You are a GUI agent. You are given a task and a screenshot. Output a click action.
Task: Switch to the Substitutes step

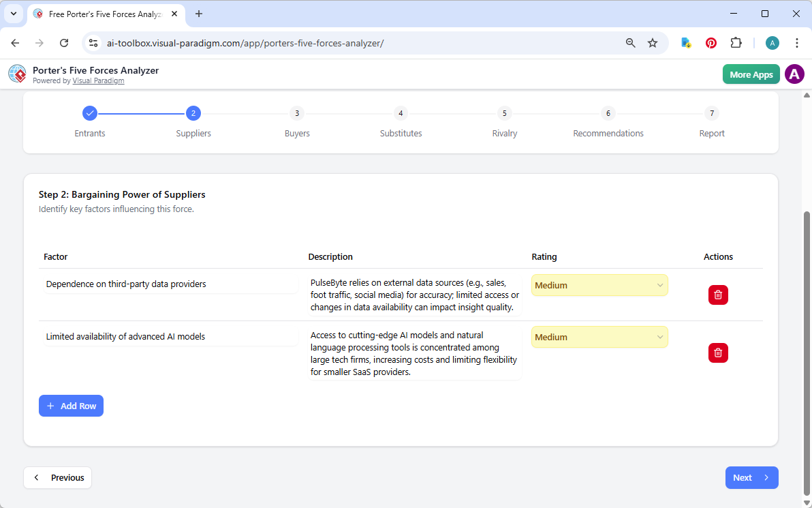pos(401,113)
